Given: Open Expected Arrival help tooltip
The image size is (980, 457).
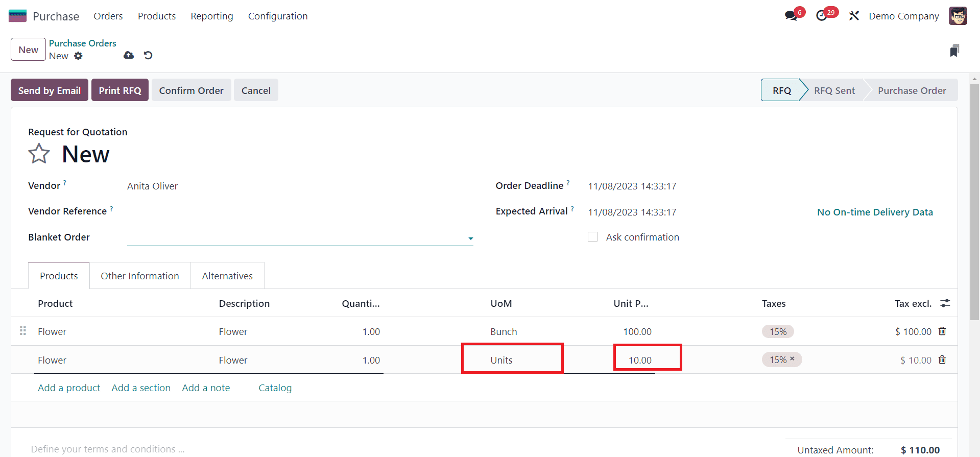Looking at the screenshot, I should click(572, 208).
